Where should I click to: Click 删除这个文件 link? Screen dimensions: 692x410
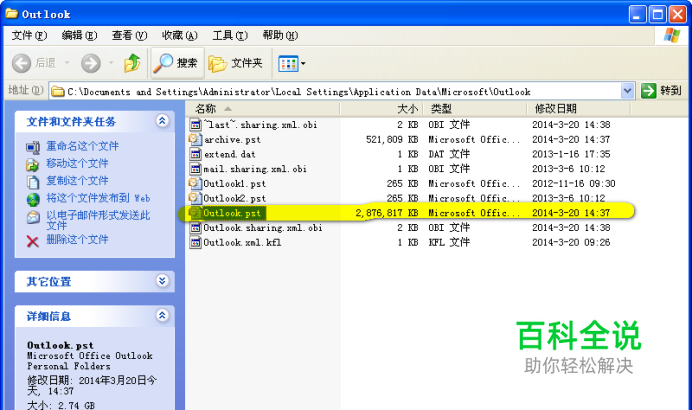click(77, 240)
